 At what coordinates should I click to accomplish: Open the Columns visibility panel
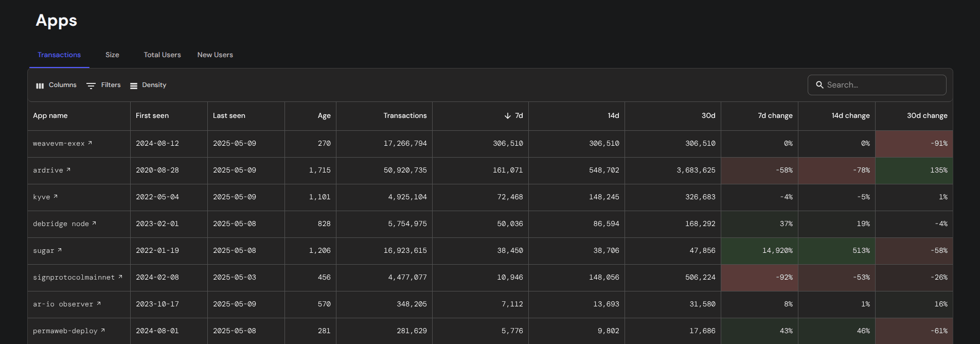[x=56, y=85]
